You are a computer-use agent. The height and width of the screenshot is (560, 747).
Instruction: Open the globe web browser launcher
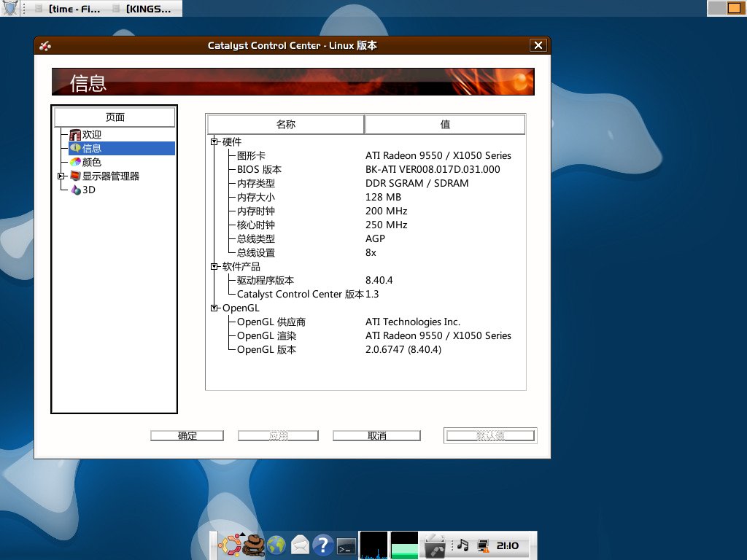click(276, 545)
